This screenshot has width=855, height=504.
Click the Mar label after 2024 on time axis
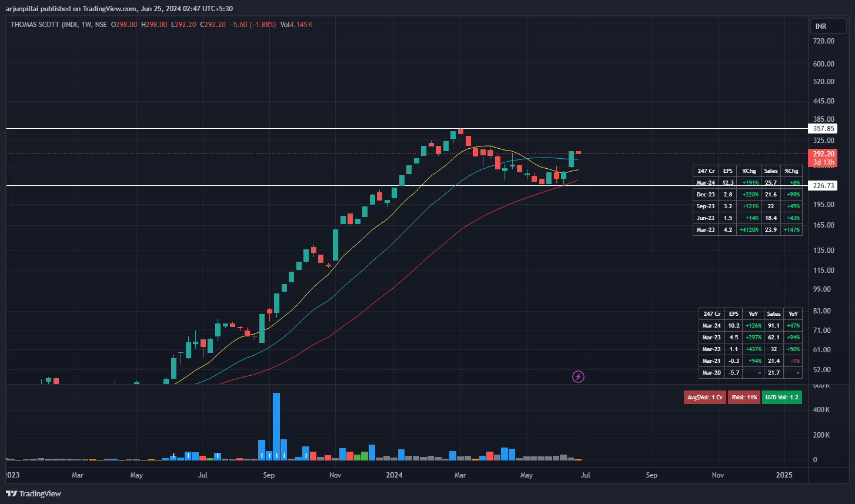pos(460,475)
